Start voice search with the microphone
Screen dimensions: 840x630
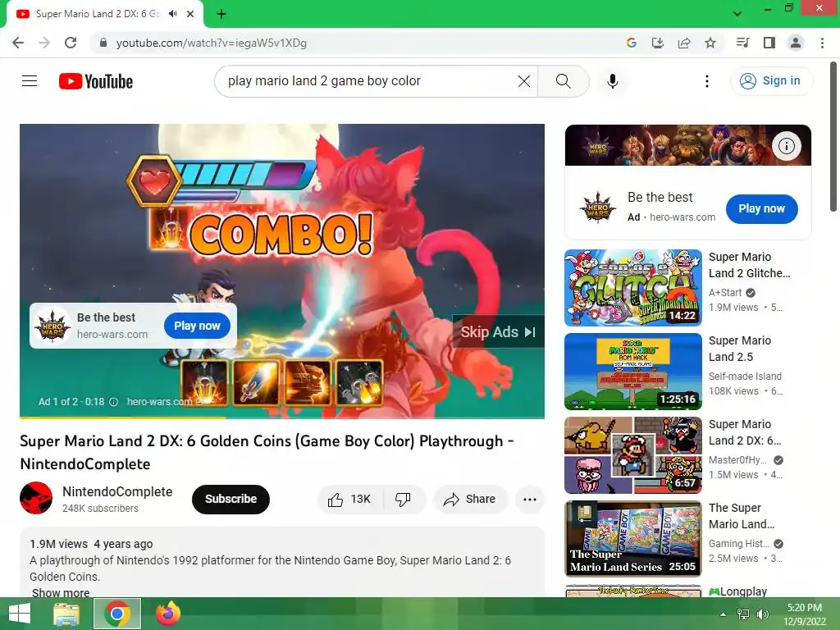(x=612, y=81)
